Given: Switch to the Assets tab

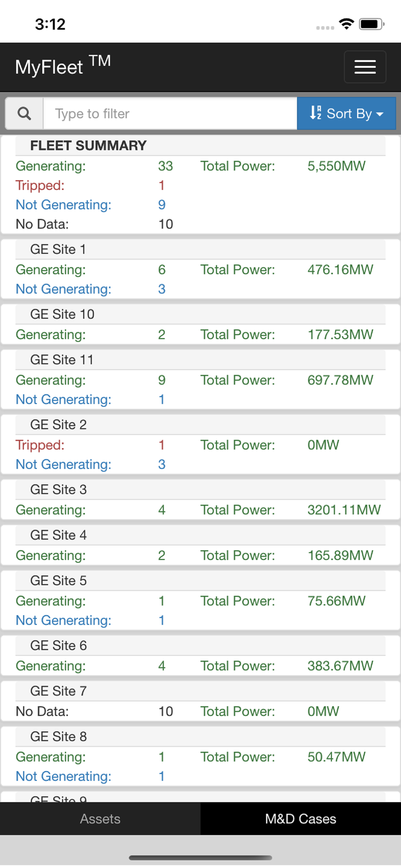Looking at the screenshot, I should [x=100, y=819].
